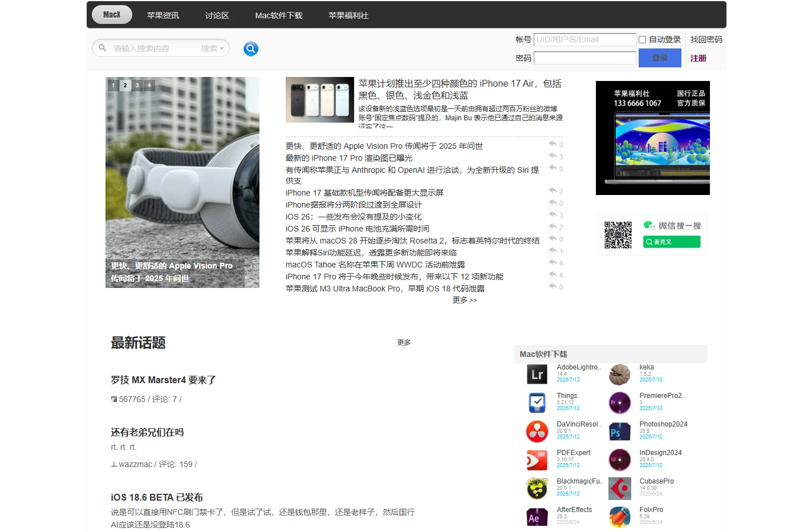
Task: Click the WeChat QR code image
Action: click(x=618, y=235)
